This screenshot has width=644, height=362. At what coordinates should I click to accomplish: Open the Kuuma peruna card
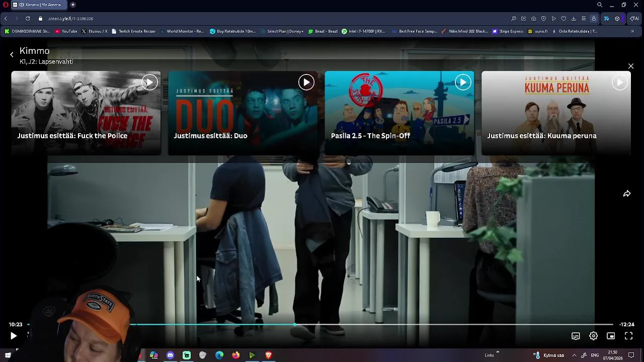click(x=556, y=113)
